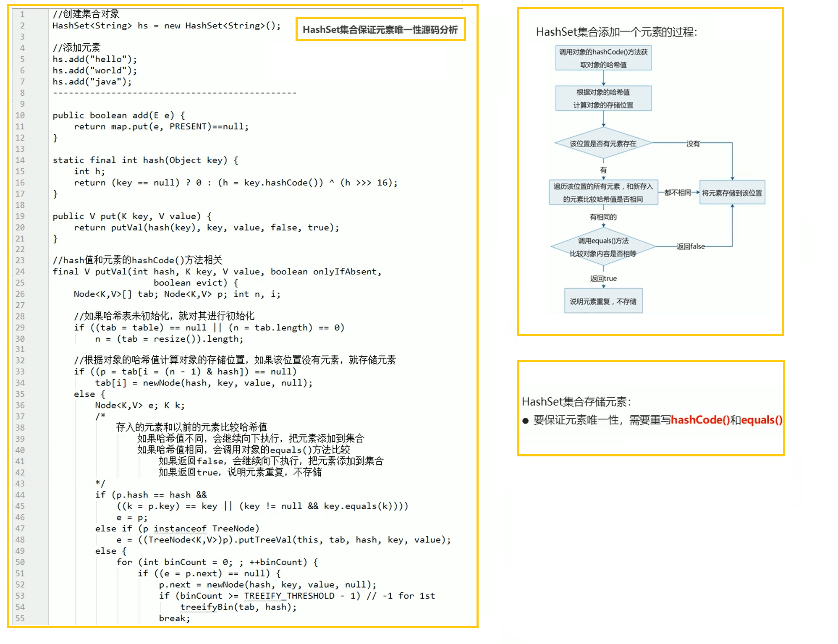Click the line containing 'putTreeVal(this, tab, hash, key, value);'
838x644 pixels.
point(284,540)
